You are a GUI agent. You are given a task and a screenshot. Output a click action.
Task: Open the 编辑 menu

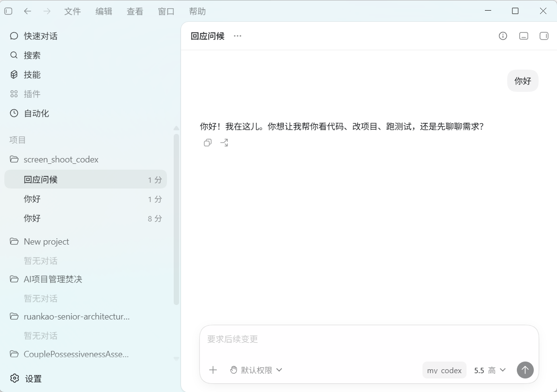(x=104, y=11)
